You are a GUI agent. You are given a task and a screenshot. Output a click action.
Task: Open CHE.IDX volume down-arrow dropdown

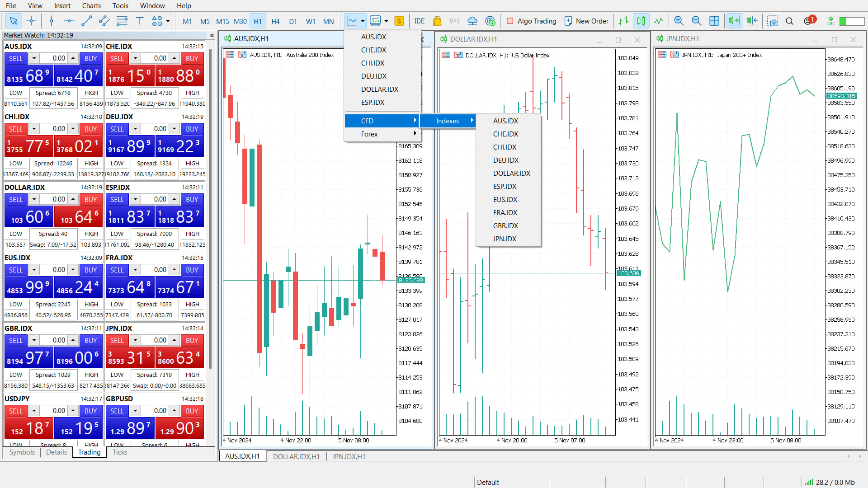pyautogui.click(x=135, y=58)
